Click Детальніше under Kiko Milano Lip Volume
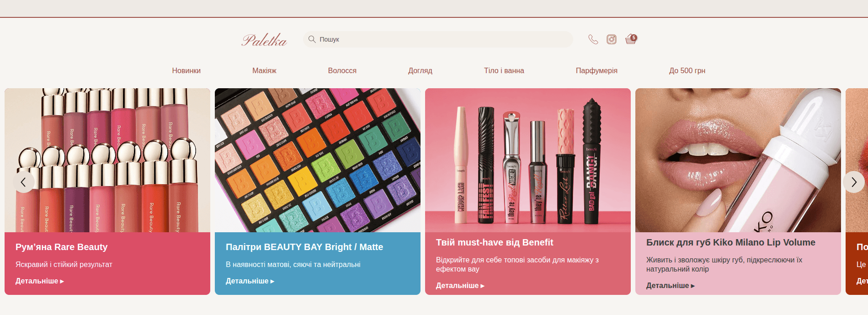The image size is (868, 315). click(671, 286)
